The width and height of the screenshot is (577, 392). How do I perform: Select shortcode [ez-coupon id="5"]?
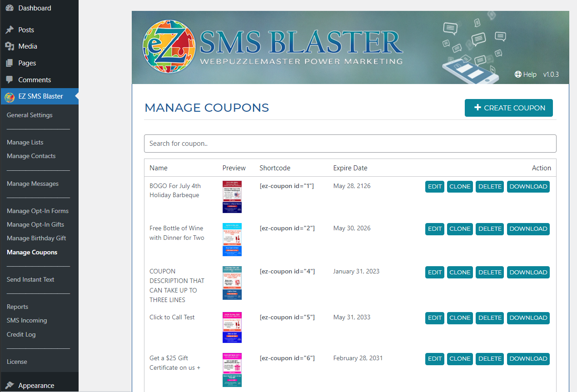pos(287,318)
